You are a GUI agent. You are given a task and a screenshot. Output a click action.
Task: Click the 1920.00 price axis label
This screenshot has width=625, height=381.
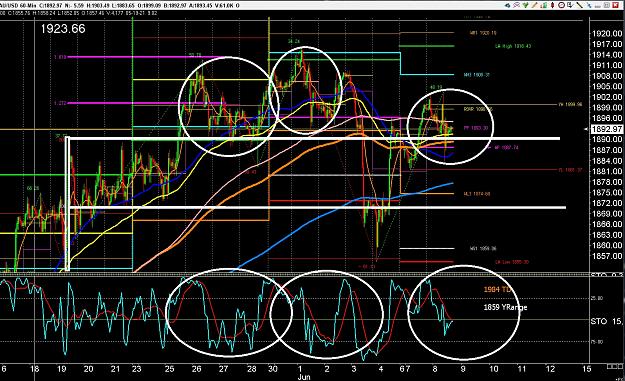607,34
